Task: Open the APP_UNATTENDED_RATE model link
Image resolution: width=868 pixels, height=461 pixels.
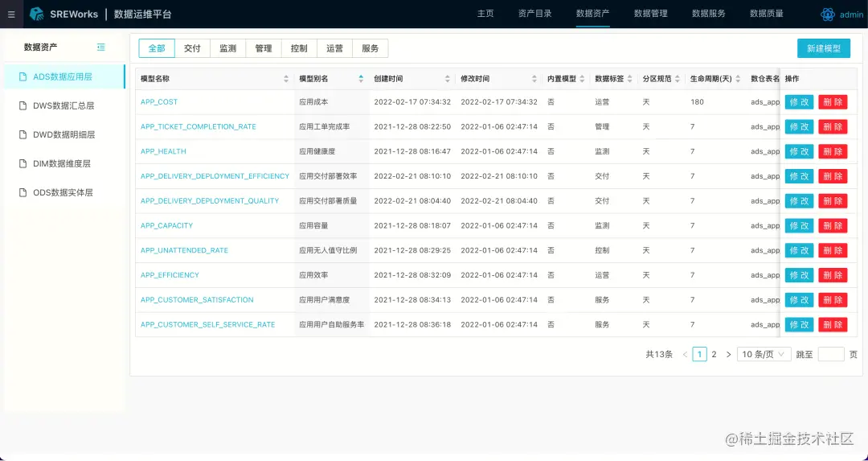Action: click(184, 250)
